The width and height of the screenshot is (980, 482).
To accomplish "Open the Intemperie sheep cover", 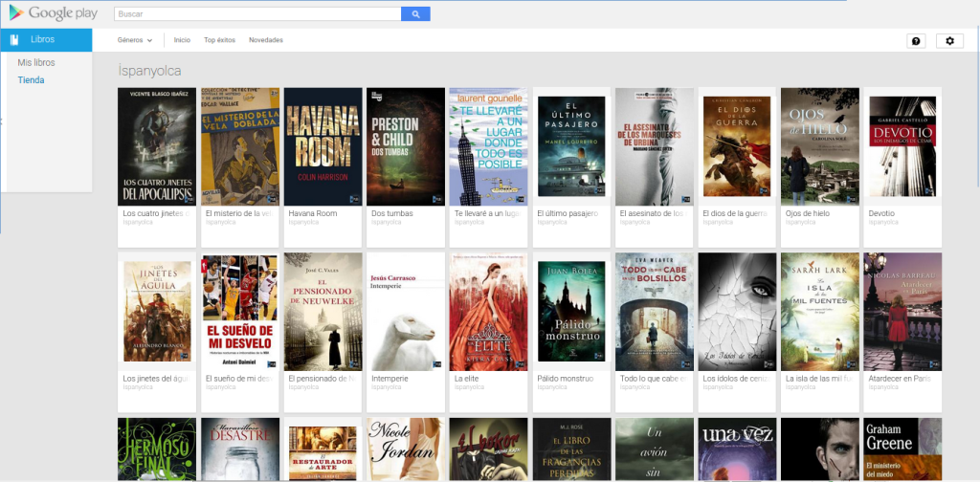I will coord(406,312).
